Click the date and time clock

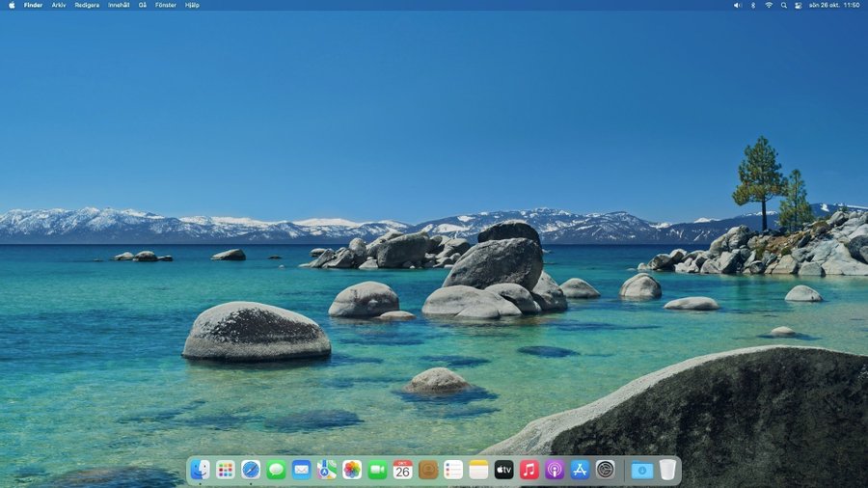[x=833, y=5]
